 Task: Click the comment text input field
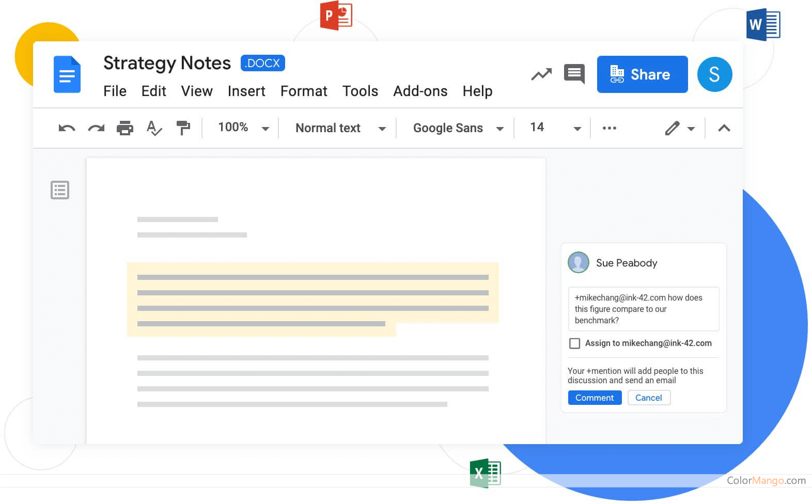tap(644, 309)
